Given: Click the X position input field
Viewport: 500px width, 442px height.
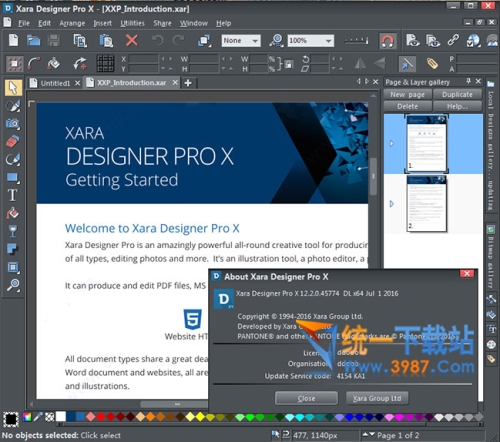Looking at the screenshot, I should [143, 59].
